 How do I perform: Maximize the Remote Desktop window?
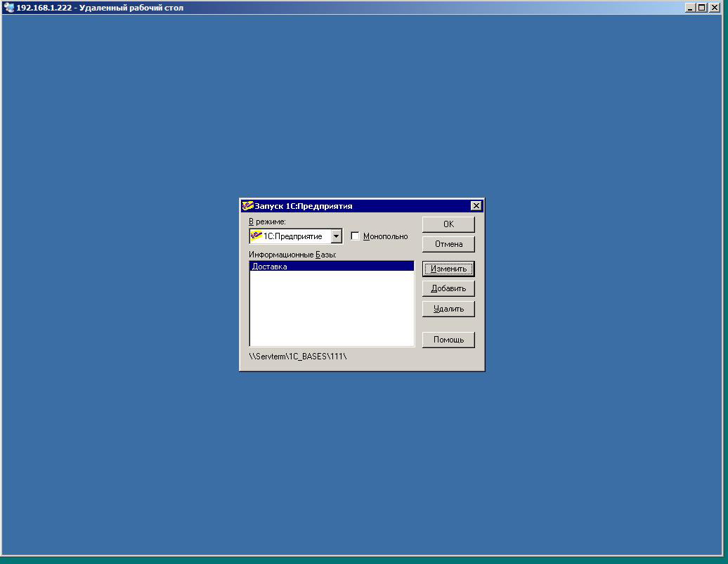701,8
